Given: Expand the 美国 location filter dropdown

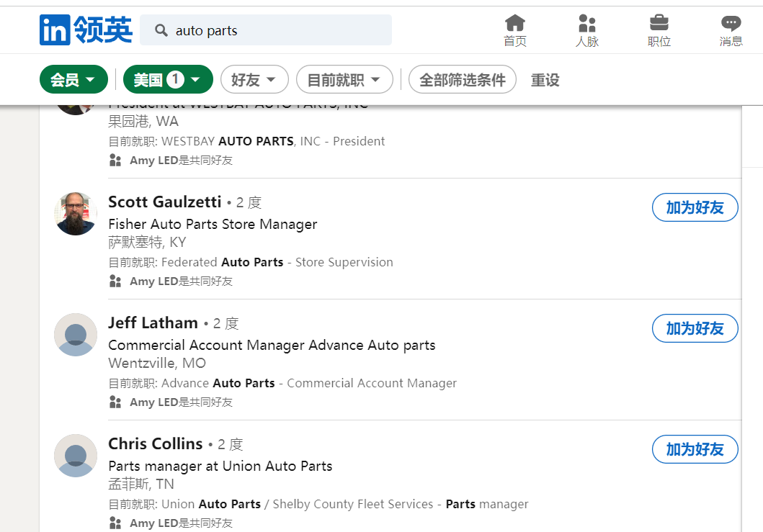Looking at the screenshot, I should 168,79.
